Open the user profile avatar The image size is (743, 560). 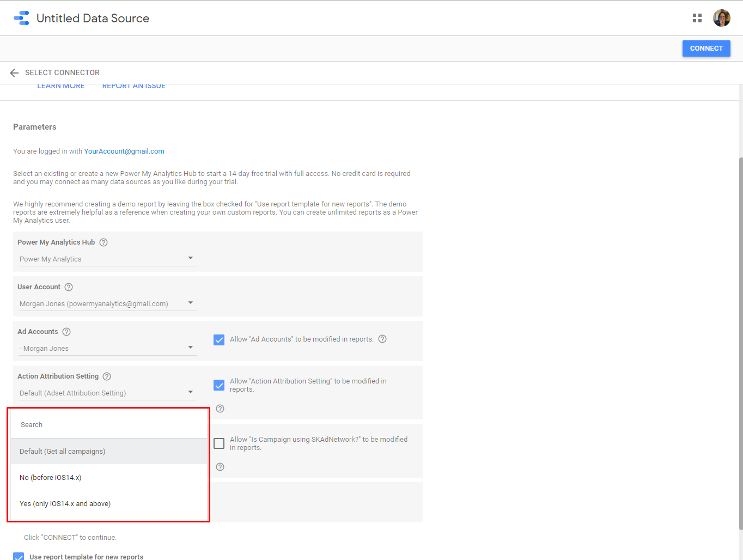(721, 18)
